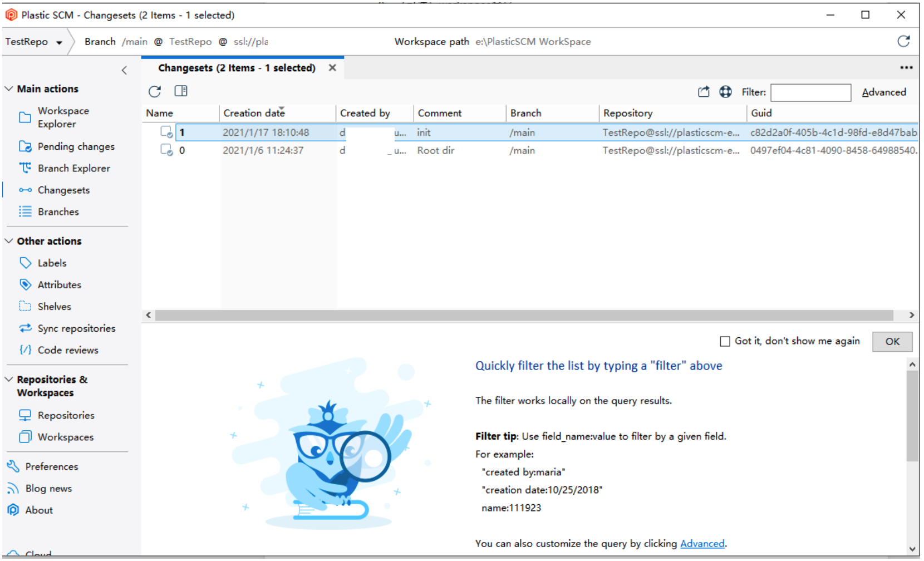Open Labels tag icon
Image resolution: width=924 pixels, height=561 pixels.
(25, 263)
